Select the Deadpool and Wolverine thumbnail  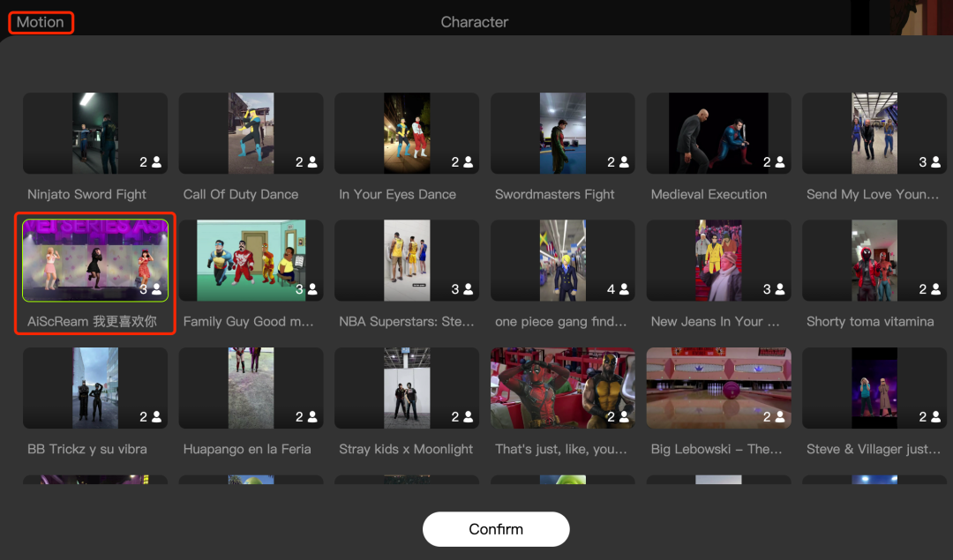point(563,388)
